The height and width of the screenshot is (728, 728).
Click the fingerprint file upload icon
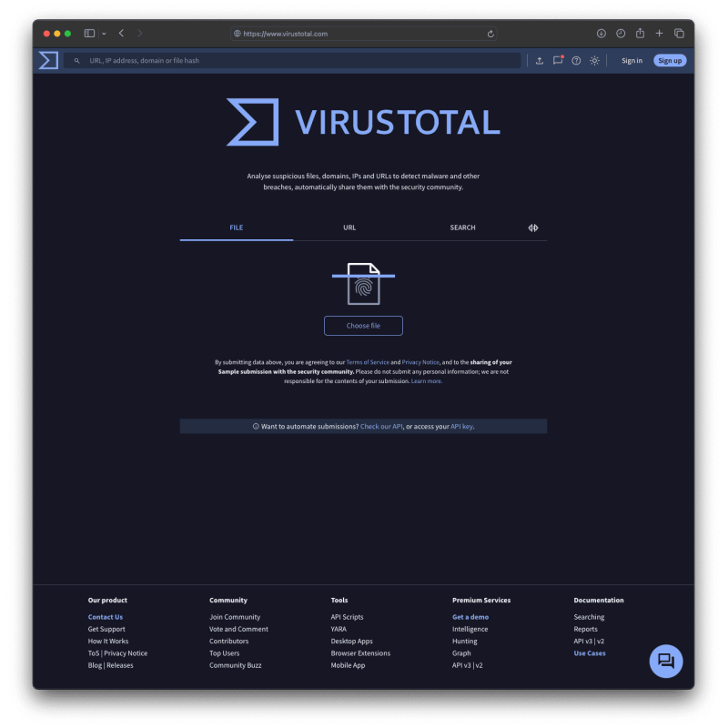(363, 284)
